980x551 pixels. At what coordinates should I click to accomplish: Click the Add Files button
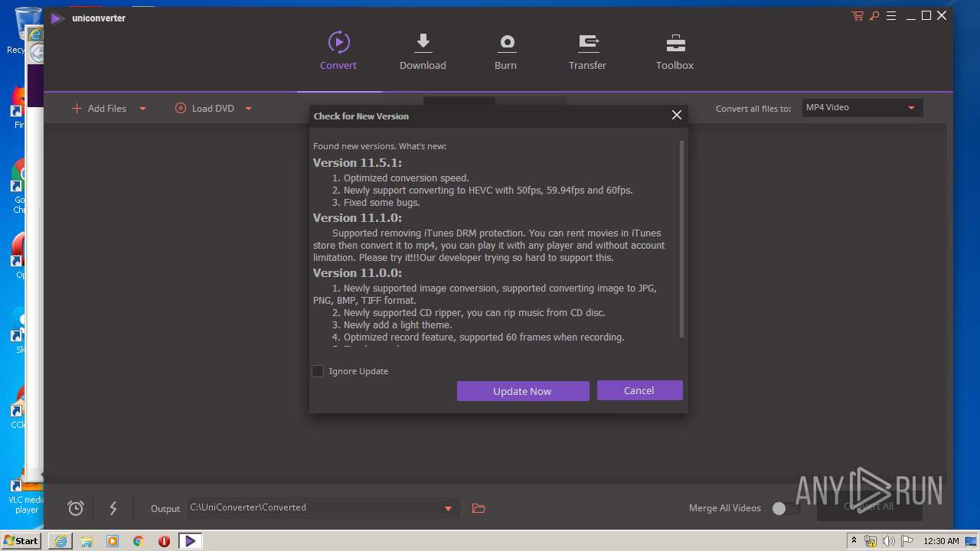(99, 109)
